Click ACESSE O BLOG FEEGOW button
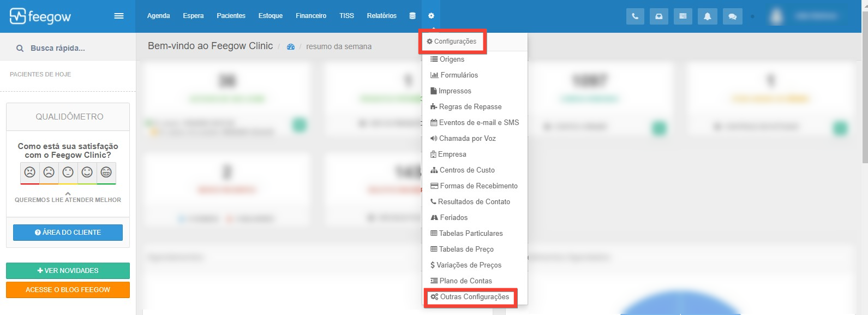This screenshot has width=868, height=315. (x=68, y=290)
